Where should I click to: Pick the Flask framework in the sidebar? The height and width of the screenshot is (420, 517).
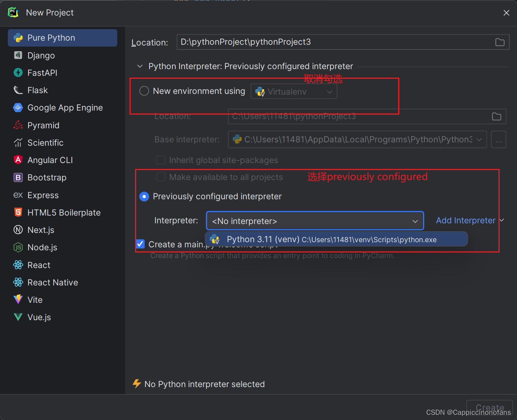pos(37,90)
